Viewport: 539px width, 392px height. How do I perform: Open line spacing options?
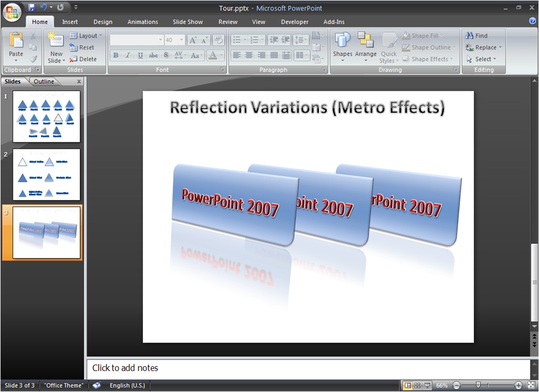click(x=301, y=40)
